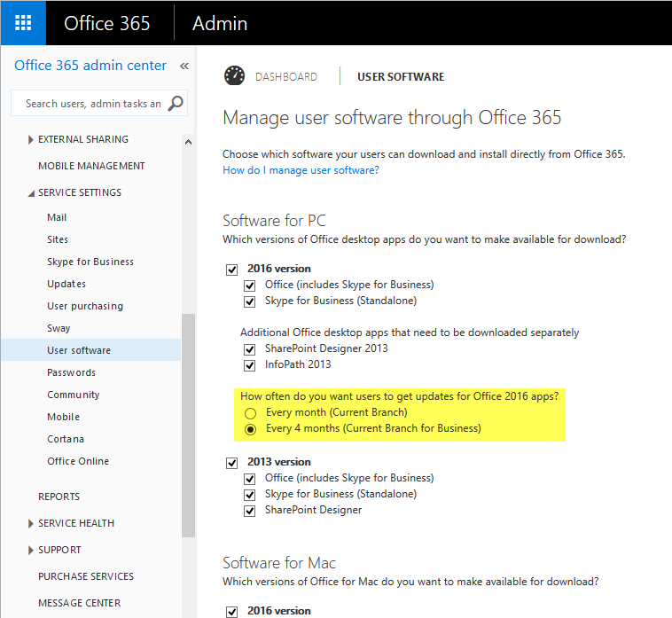The height and width of the screenshot is (618, 672).
Task: Open the Mail service settings
Action: click(x=57, y=217)
